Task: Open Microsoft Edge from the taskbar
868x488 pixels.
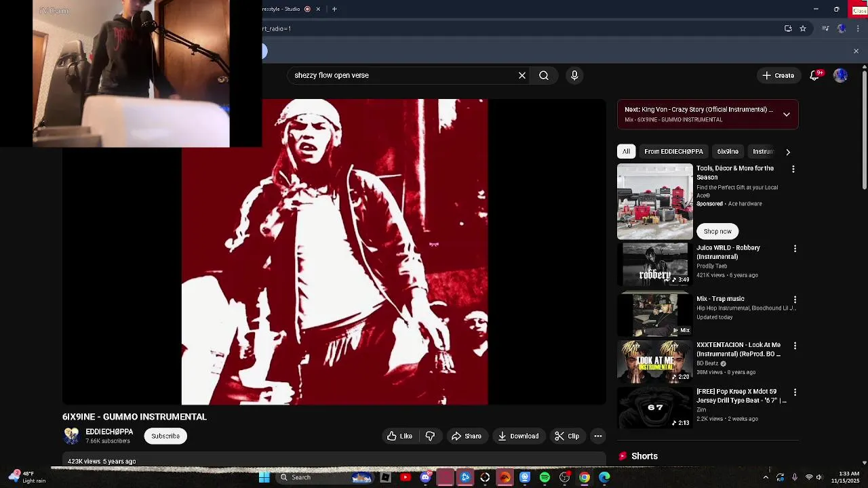Action: click(604, 477)
